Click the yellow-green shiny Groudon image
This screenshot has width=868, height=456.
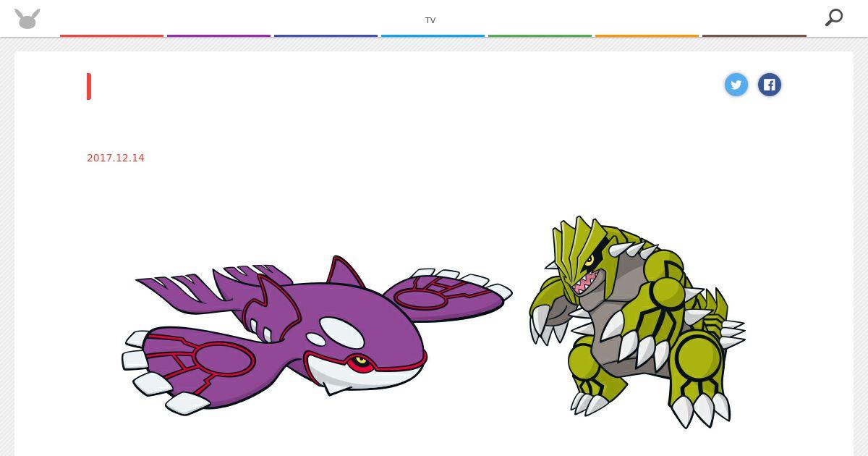[637, 322]
